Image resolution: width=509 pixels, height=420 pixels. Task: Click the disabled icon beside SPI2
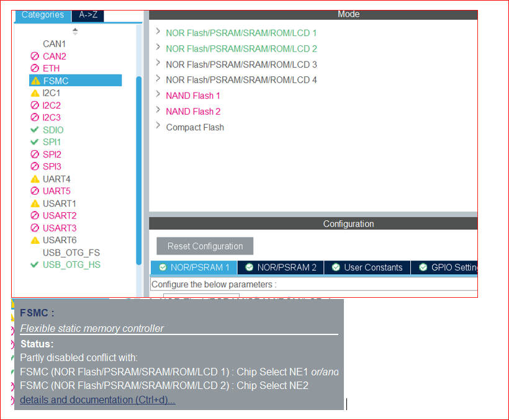[x=35, y=154]
